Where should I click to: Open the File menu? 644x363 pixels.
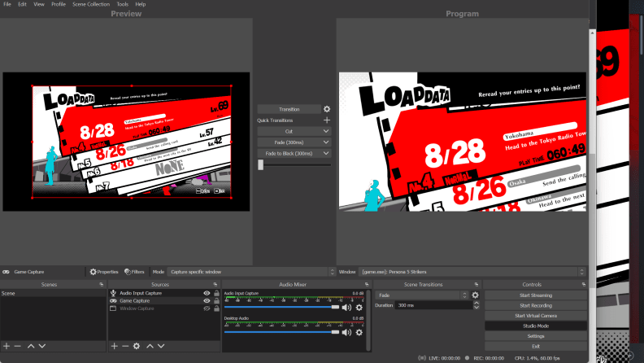point(7,4)
